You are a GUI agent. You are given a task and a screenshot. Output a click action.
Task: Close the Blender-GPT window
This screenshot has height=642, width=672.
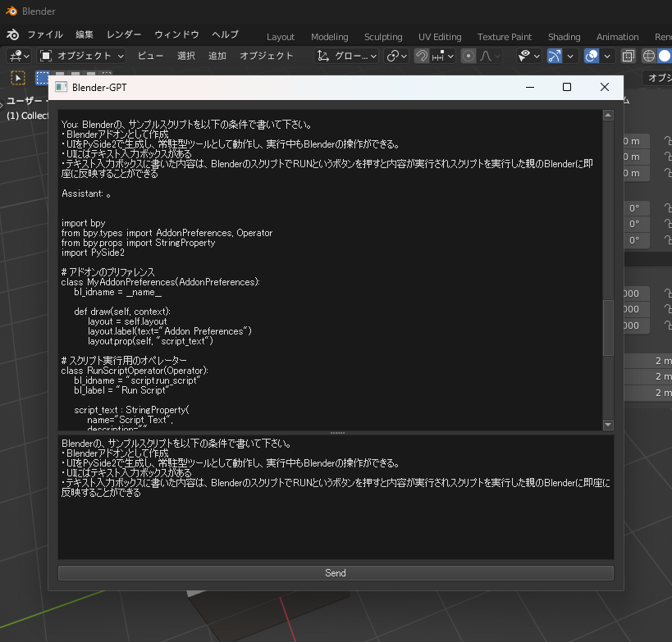[x=604, y=88]
